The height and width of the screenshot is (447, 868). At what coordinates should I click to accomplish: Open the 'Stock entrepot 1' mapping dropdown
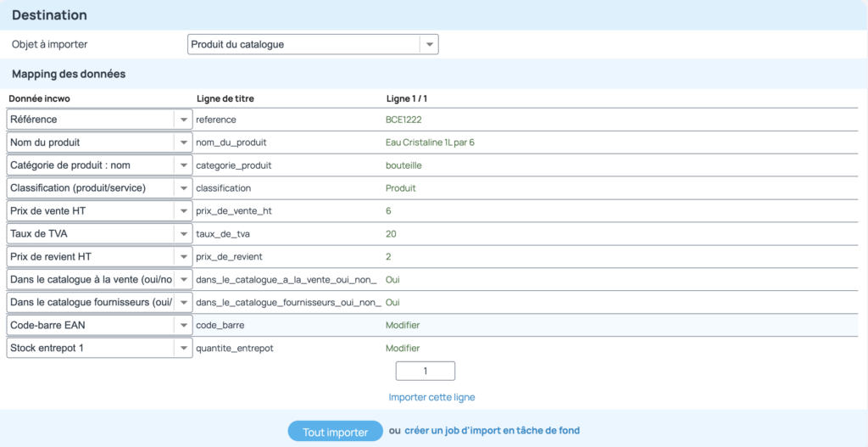[100, 349]
